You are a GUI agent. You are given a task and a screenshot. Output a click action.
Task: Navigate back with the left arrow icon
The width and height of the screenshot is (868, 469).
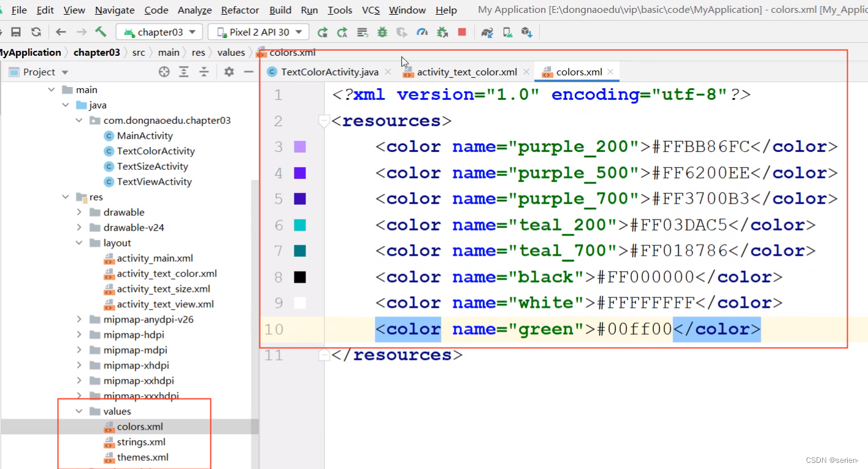(x=61, y=32)
